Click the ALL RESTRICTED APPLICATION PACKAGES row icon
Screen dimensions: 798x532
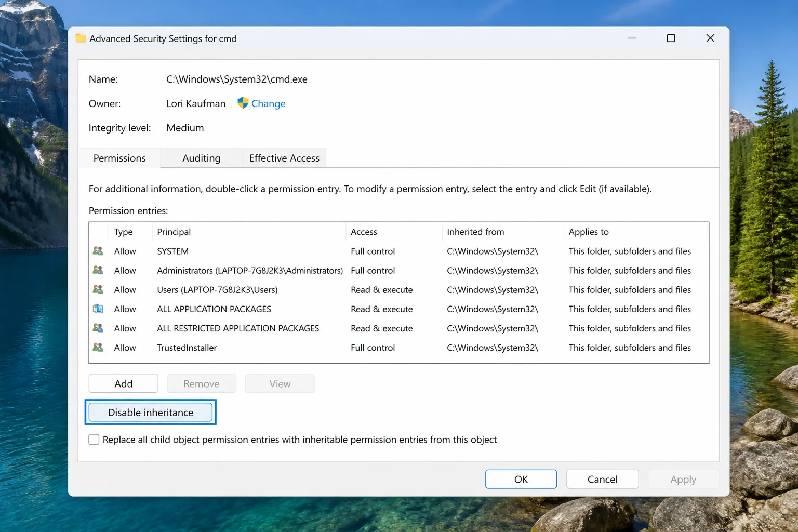click(x=98, y=328)
